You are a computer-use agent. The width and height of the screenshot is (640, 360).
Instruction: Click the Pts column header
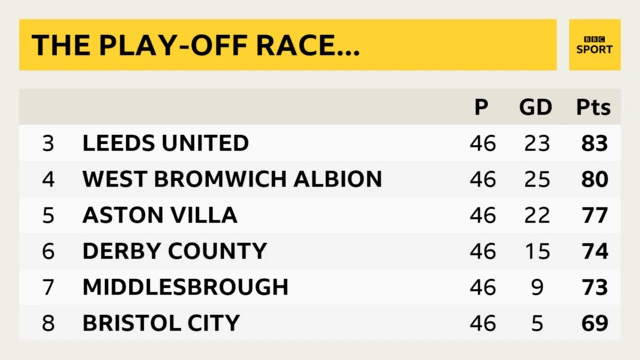593,107
